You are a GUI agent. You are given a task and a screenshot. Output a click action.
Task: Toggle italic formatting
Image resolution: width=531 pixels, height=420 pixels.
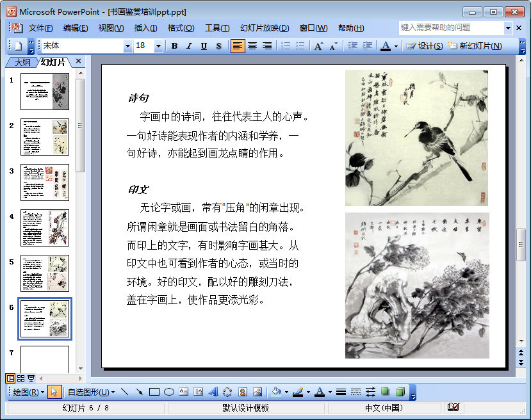189,46
